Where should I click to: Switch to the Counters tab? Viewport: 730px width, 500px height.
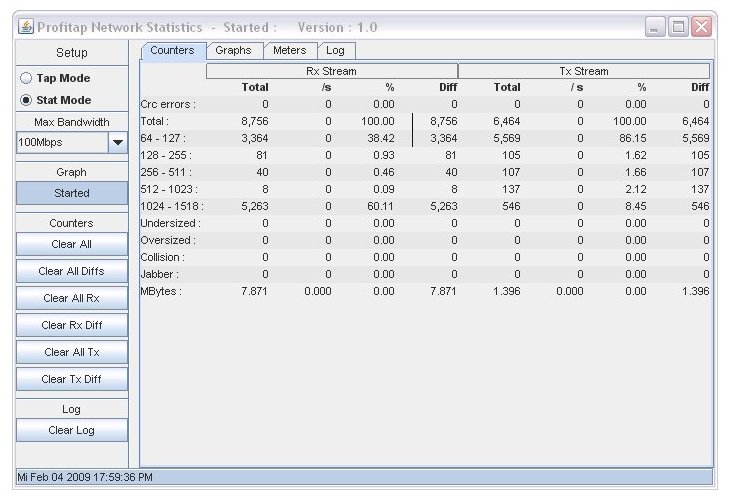coord(172,50)
